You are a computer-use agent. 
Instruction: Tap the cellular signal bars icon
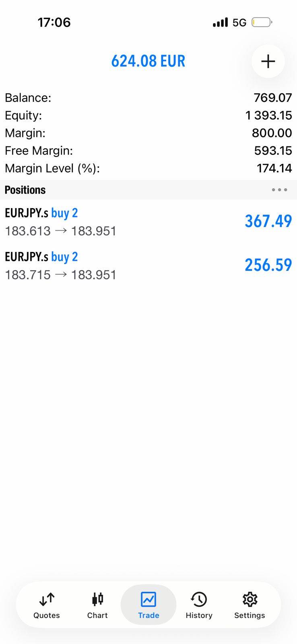pyautogui.click(x=220, y=22)
